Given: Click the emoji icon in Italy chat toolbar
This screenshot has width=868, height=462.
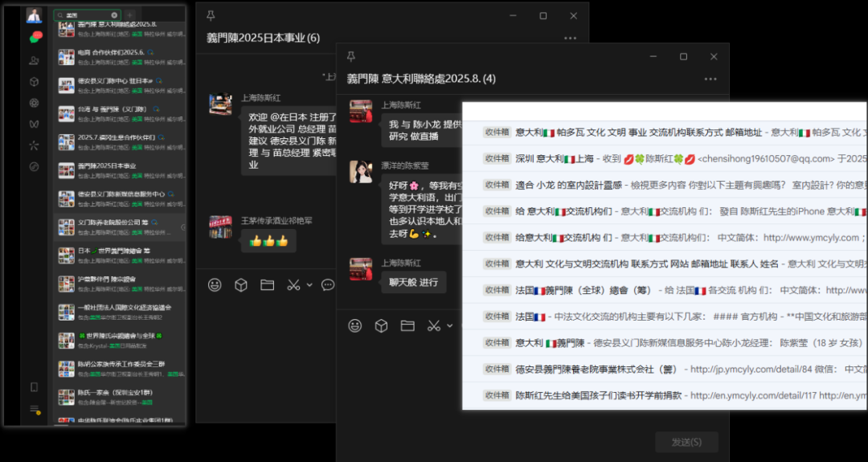Looking at the screenshot, I should [354, 325].
